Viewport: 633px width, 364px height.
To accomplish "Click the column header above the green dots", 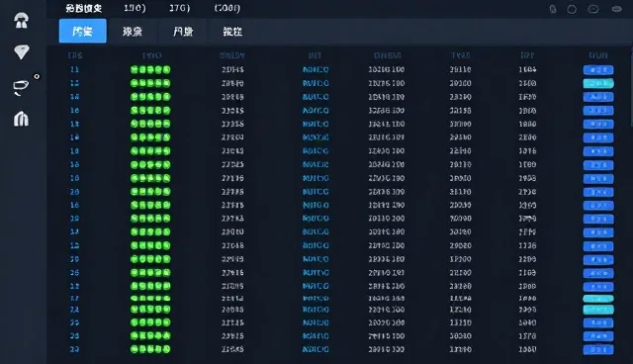I will [x=151, y=55].
